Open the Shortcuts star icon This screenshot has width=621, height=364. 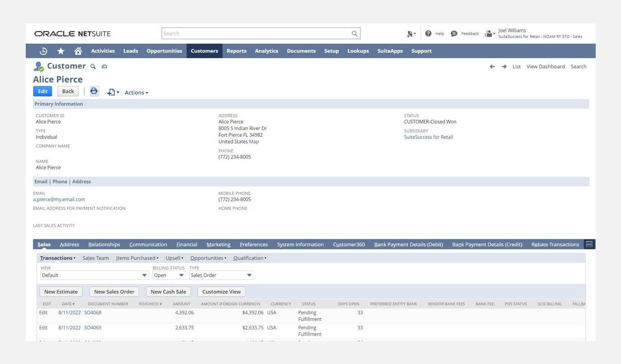[61, 51]
